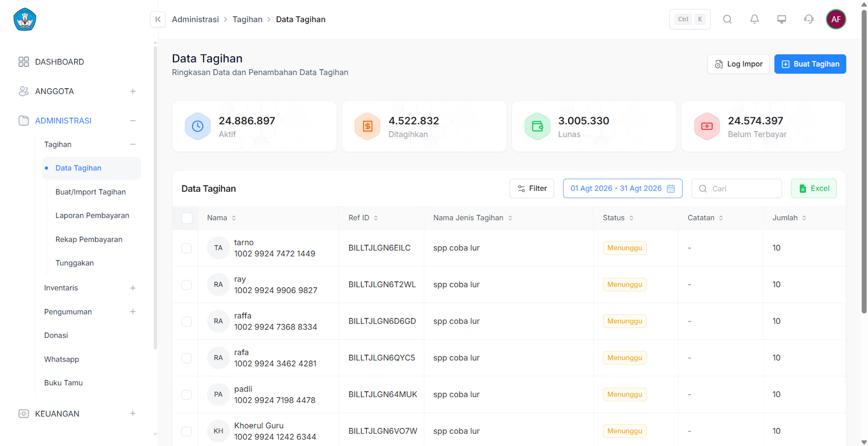This screenshot has height=446, width=868.
Task: Click the page vertical scrollbar
Action: coord(864,162)
